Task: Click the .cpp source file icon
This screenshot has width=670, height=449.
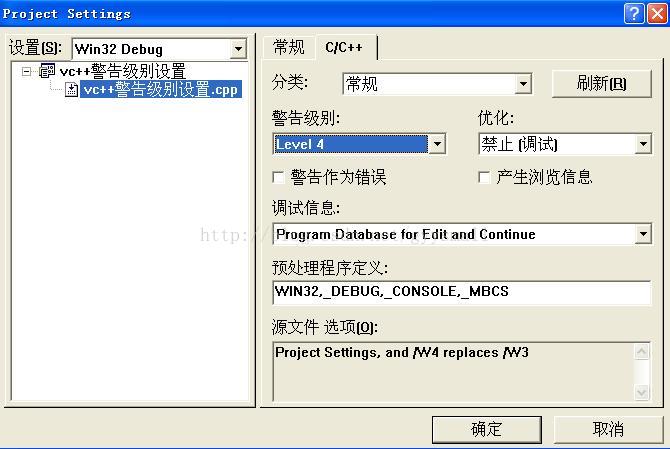Action: [x=71, y=89]
